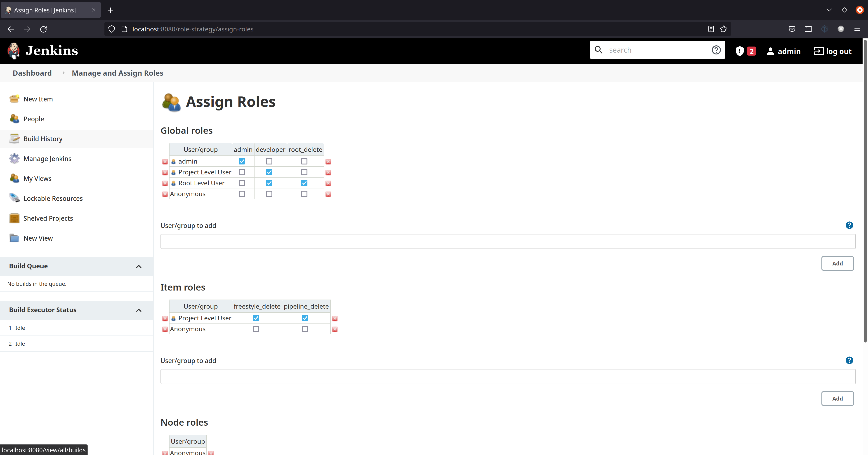Collapse the Build Executor Status panel
868x455 pixels.
pyautogui.click(x=139, y=310)
